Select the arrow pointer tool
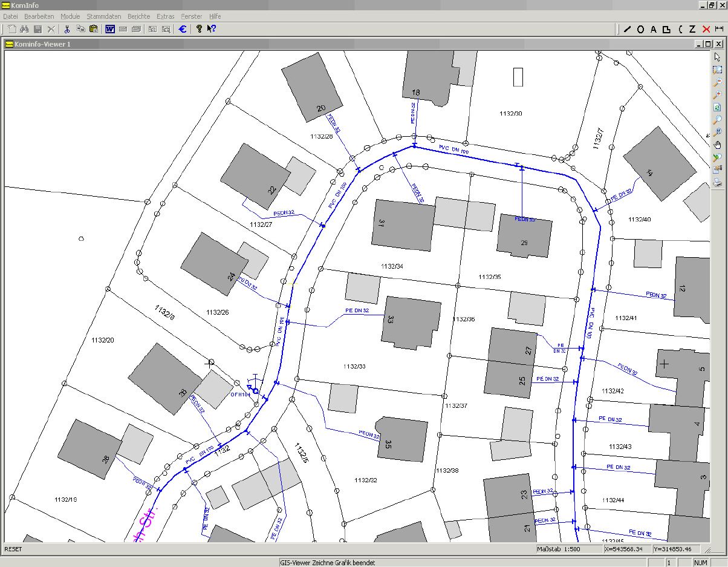Viewport: 728px width, 567px height. pyautogui.click(x=717, y=57)
